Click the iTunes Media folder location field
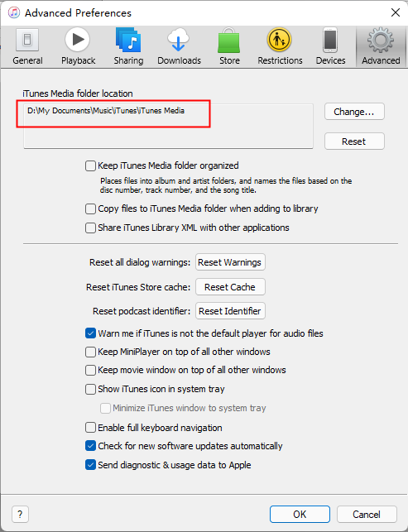The height and width of the screenshot is (532, 408). (x=168, y=127)
